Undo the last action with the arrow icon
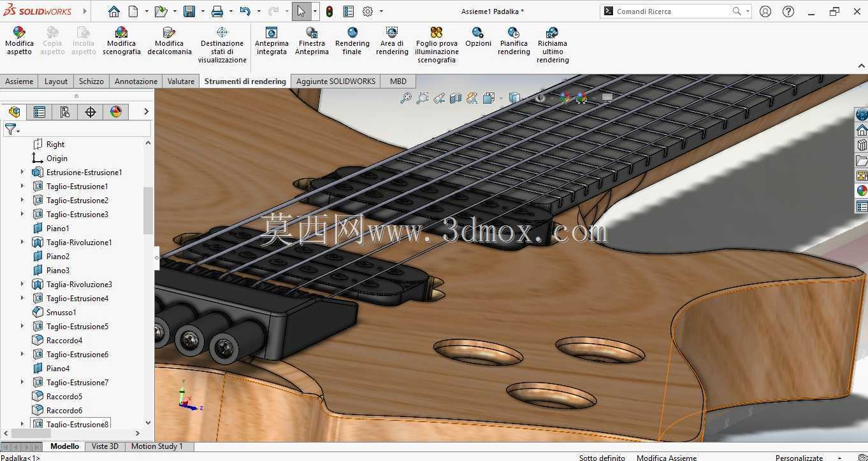 [x=245, y=11]
